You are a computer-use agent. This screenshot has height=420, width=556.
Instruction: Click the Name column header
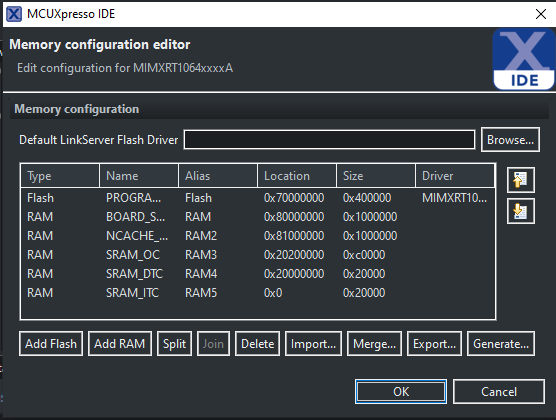[x=139, y=176]
